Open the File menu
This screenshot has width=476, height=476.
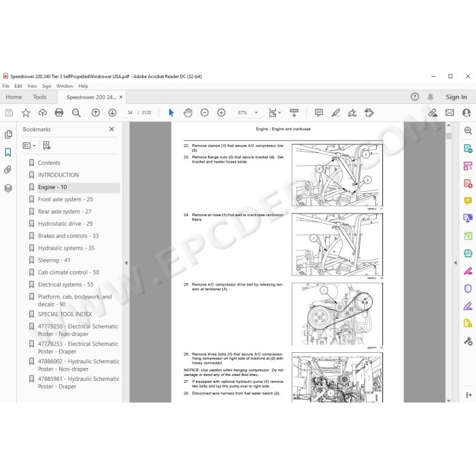coord(5,86)
